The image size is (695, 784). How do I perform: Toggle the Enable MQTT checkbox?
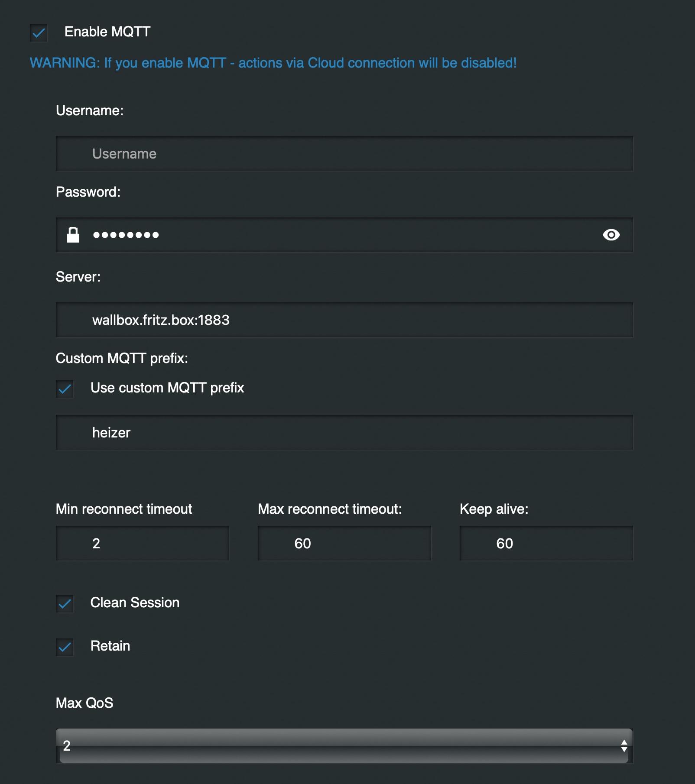(39, 33)
